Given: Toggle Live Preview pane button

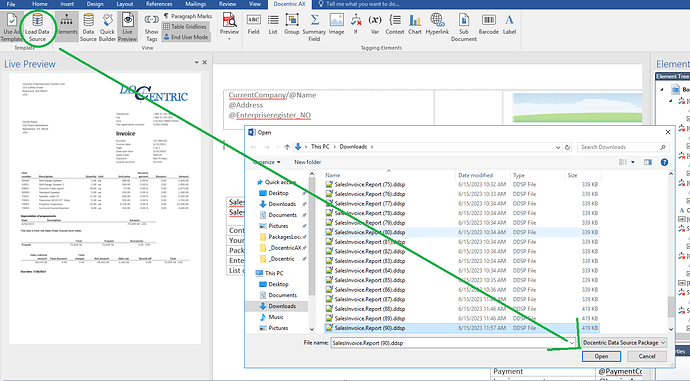Looking at the screenshot, I should pyautogui.click(x=128, y=27).
